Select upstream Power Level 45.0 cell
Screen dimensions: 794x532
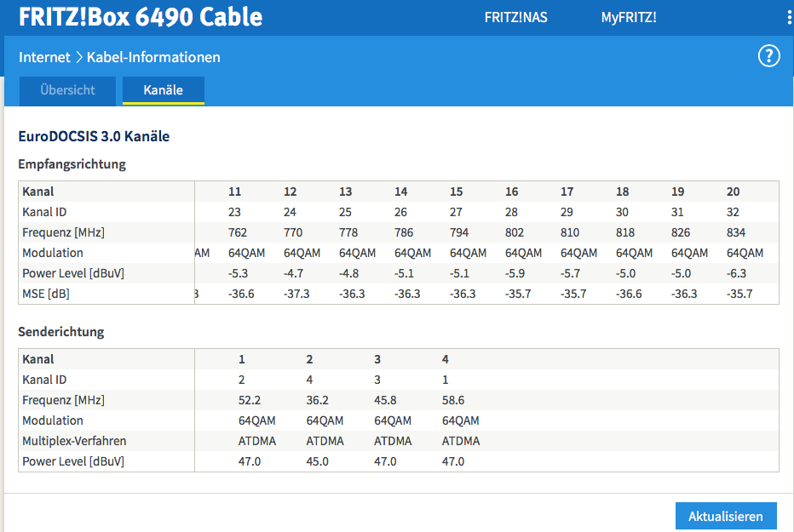(318, 461)
